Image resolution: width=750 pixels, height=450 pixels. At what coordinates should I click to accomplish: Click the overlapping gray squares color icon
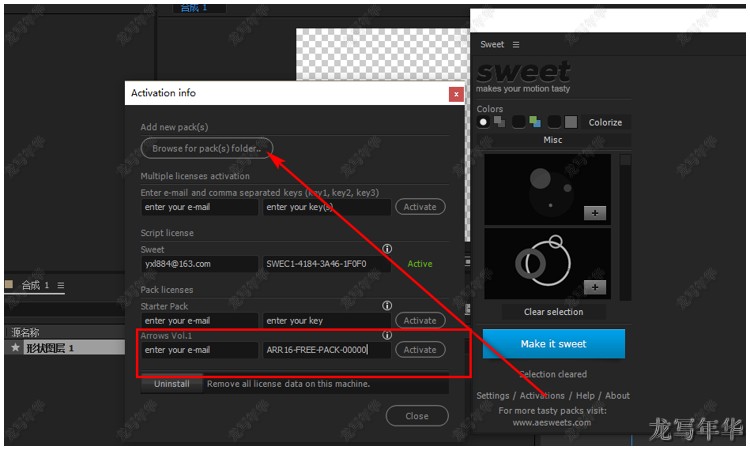coord(499,121)
